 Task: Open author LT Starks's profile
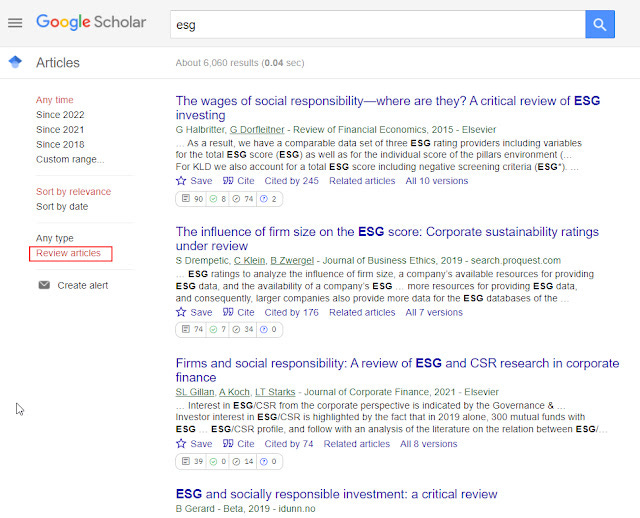click(275, 392)
